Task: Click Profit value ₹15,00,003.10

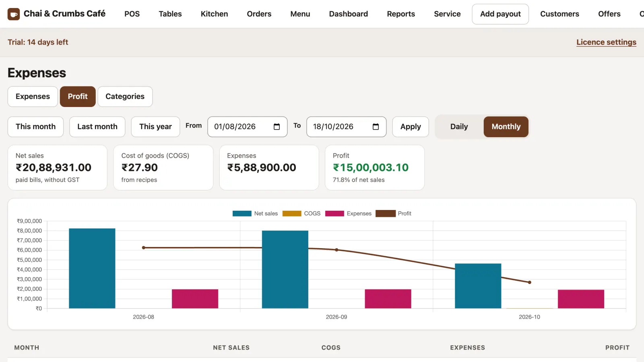Action: click(371, 167)
